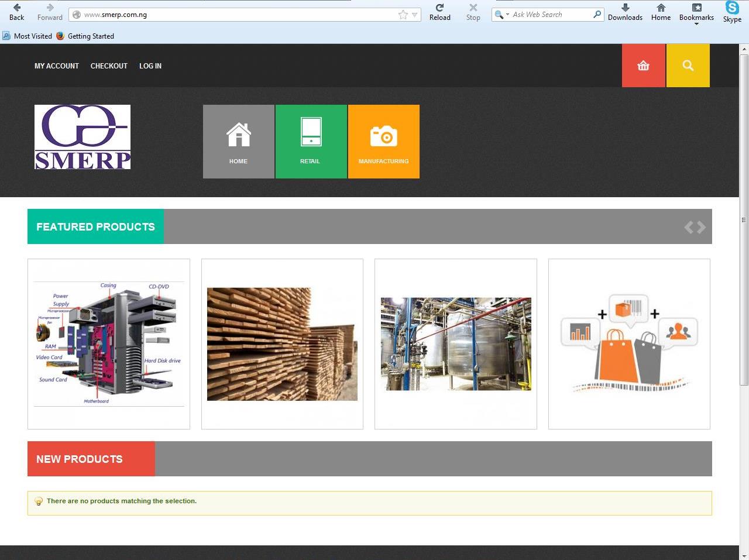Open the Downloads toolbar button
Viewport: 749px width, 560px height.
[x=625, y=12]
